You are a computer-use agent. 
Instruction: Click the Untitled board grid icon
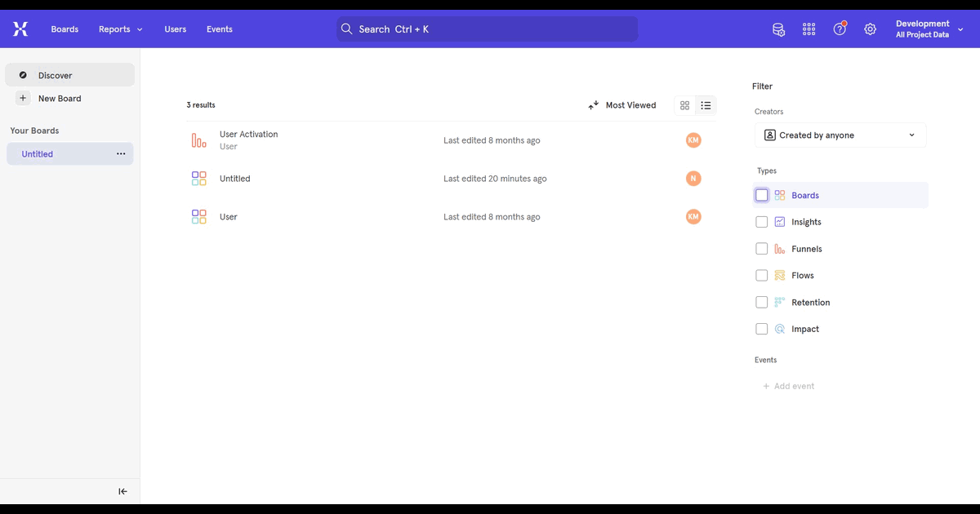[198, 179]
